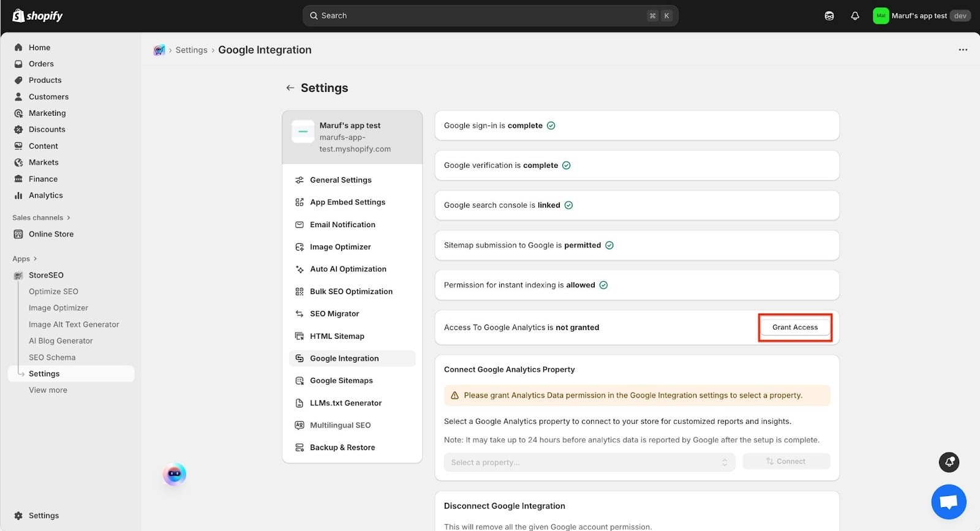Click Settings breadcrumb link
This screenshot has height=531, width=980.
[x=192, y=50]
